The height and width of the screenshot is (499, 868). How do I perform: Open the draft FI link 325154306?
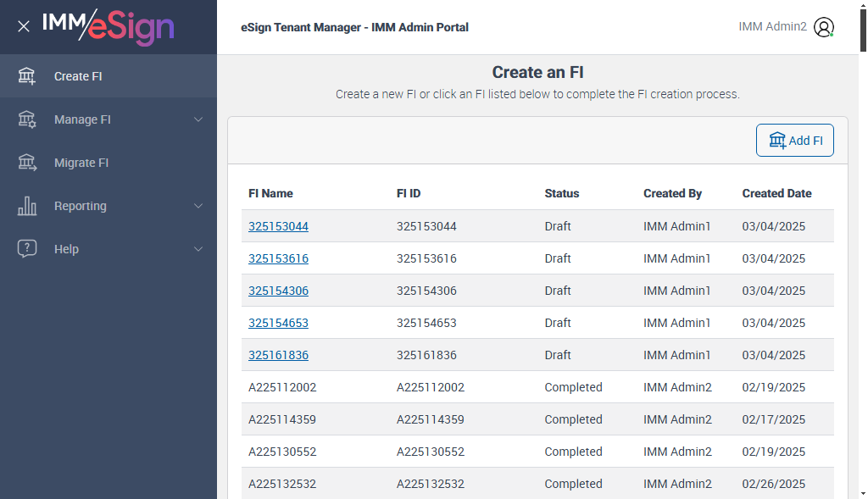tap(278, 291)
